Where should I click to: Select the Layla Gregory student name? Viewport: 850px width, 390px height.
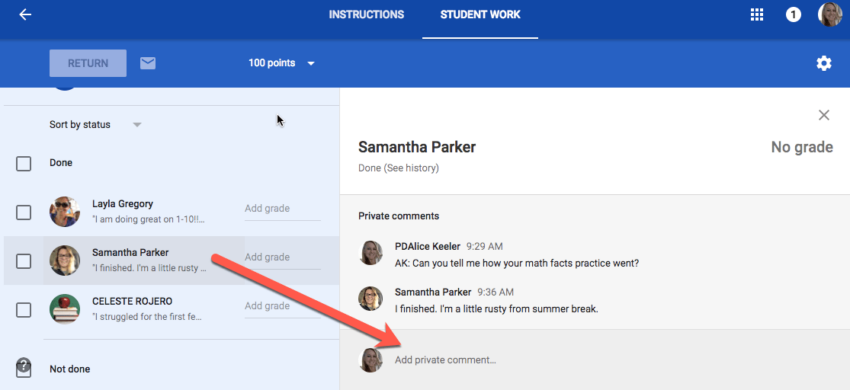click(x=123, y=204)
